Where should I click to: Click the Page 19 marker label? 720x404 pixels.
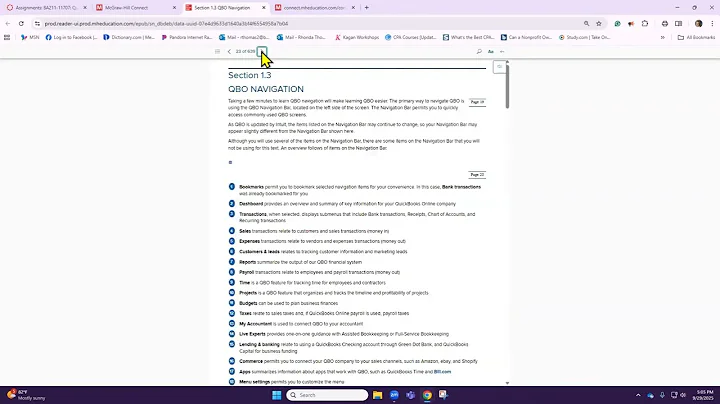(x=477, y=102)
